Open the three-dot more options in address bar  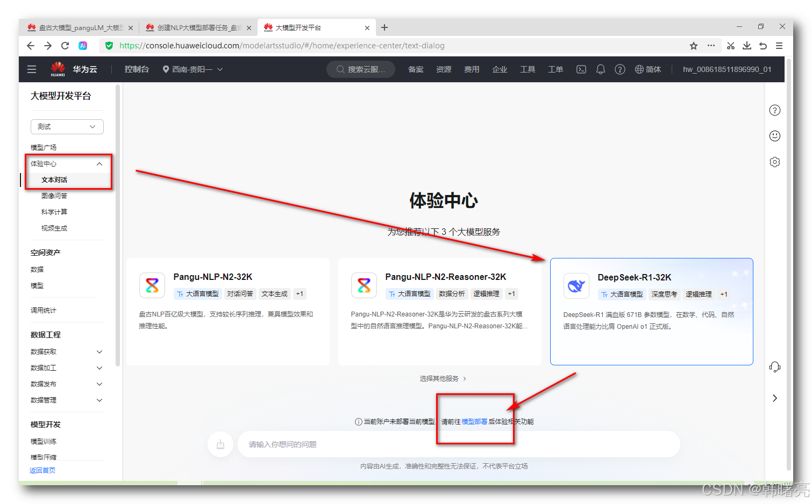tap(711, 46)
